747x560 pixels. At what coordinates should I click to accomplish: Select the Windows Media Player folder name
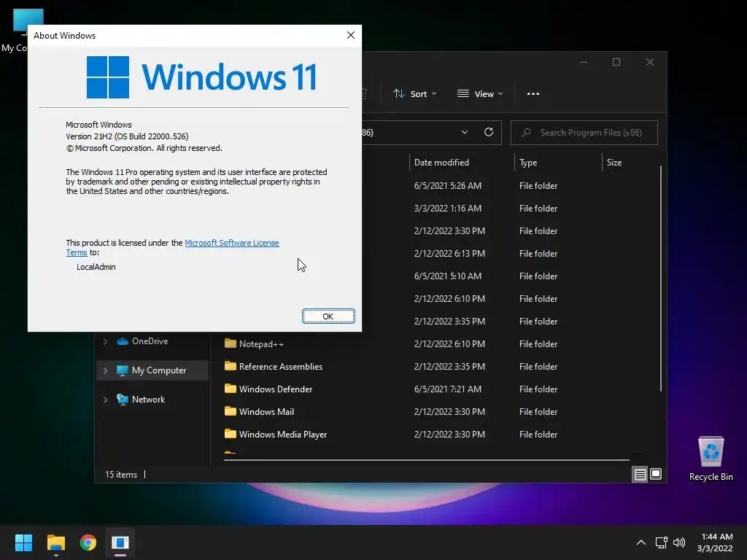(x=283, y=435)
